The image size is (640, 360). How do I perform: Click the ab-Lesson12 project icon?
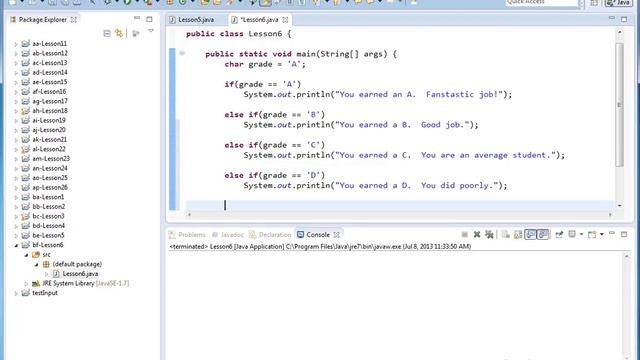tap(25, 53)
